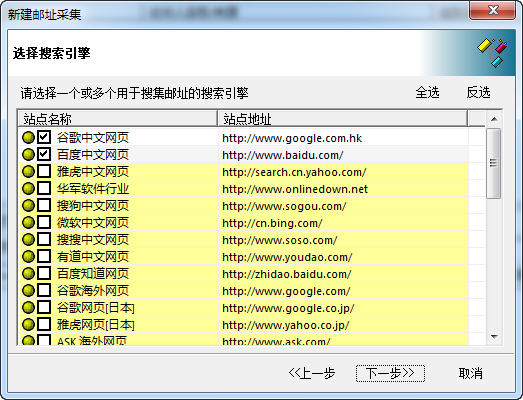This screenshot has width=523, height=400.
Task: Select the http://www.yahoo.co.jp/ address cell
Action: [x=343, y=325]
